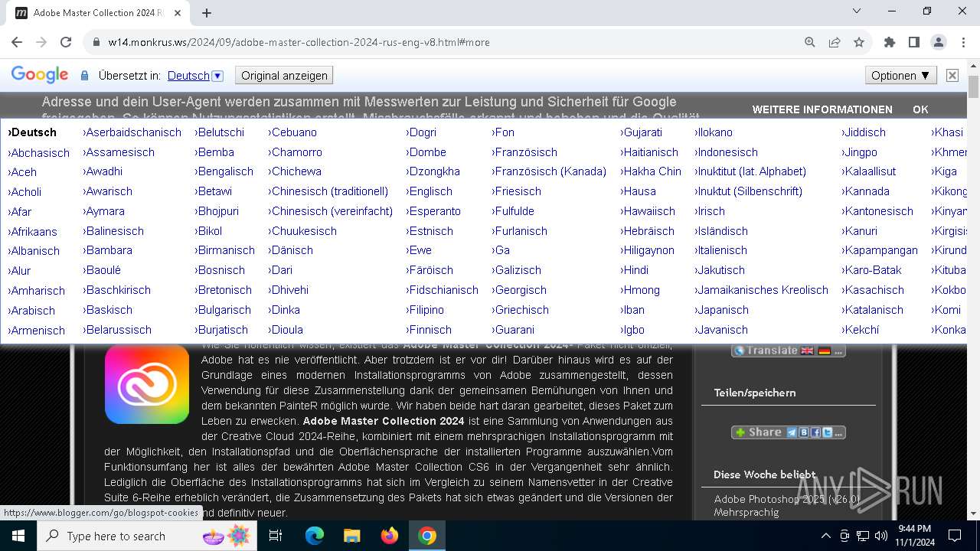The image size is (980, 551).
Task: Select Französisch language
Action: coord(524,152)
